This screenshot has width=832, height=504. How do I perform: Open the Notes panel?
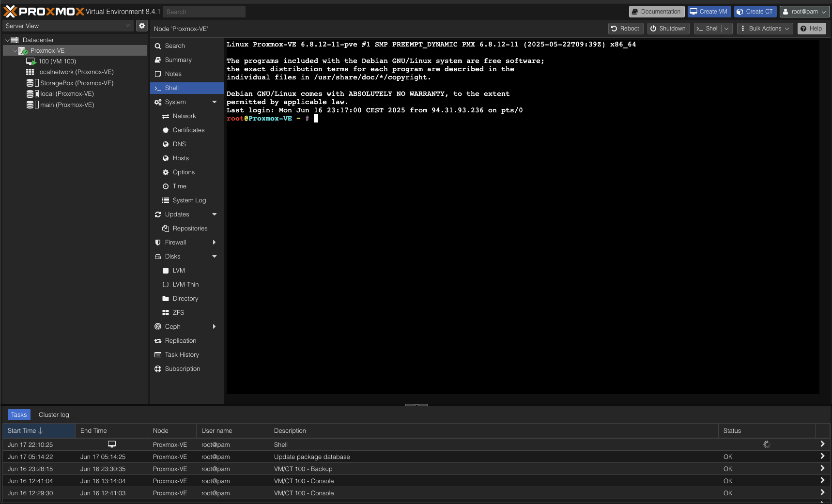[x=187, y=74]
